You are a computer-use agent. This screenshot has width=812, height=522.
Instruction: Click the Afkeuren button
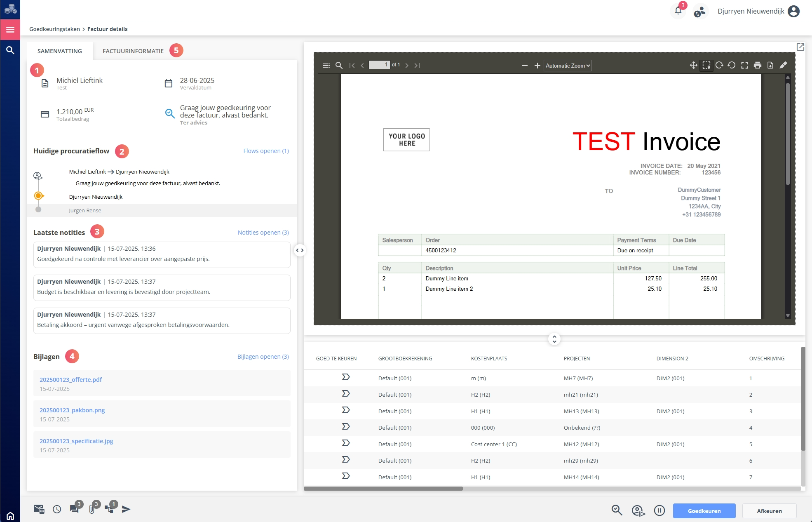(769, 511)
